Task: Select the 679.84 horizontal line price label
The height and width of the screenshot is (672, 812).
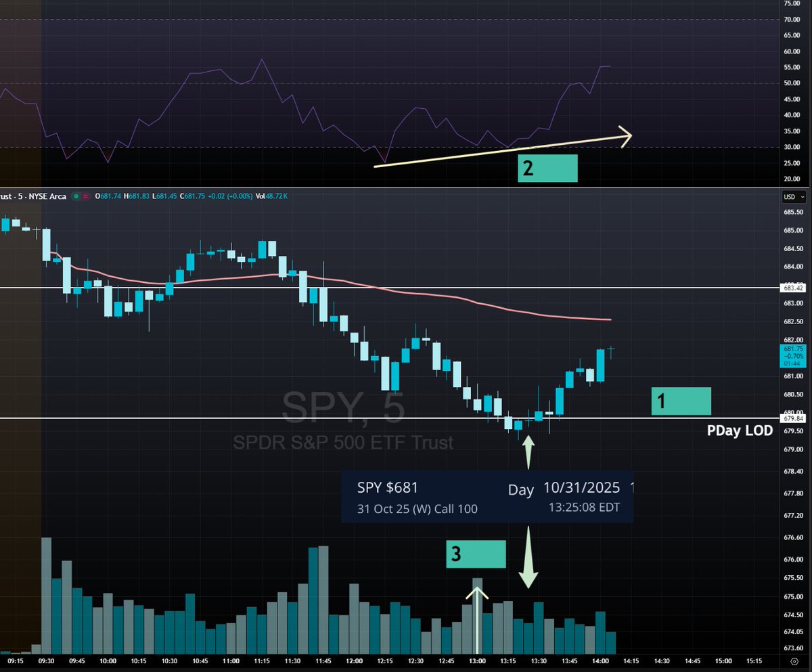Action: (x=792, y=418)
